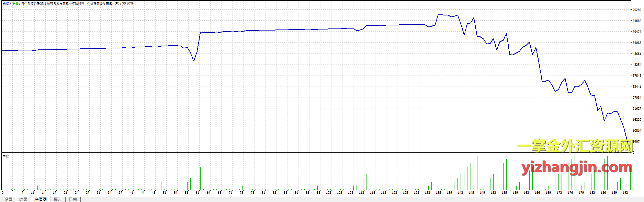Click the 32441 label on the value axis
Viewport: 644px width, 202px height.
637,87
